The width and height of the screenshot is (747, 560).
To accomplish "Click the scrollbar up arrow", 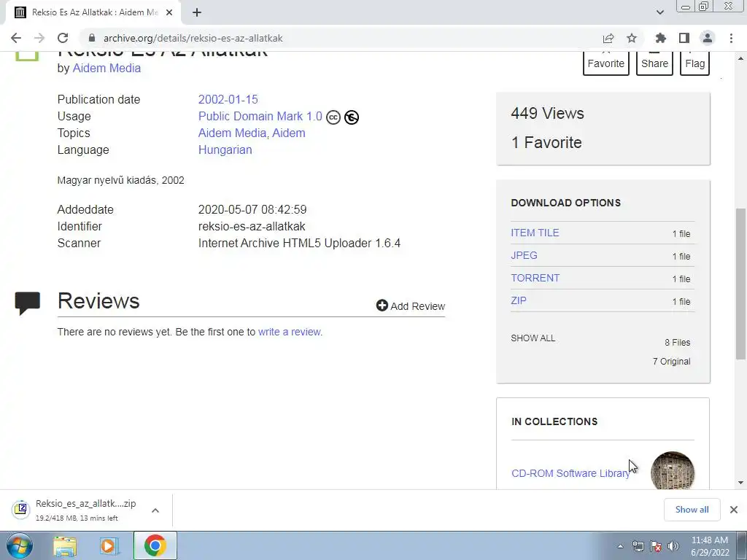I will [740, 58].
